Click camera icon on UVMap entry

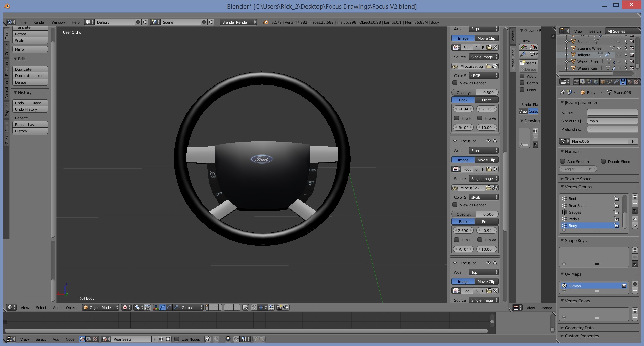point(624,286)
